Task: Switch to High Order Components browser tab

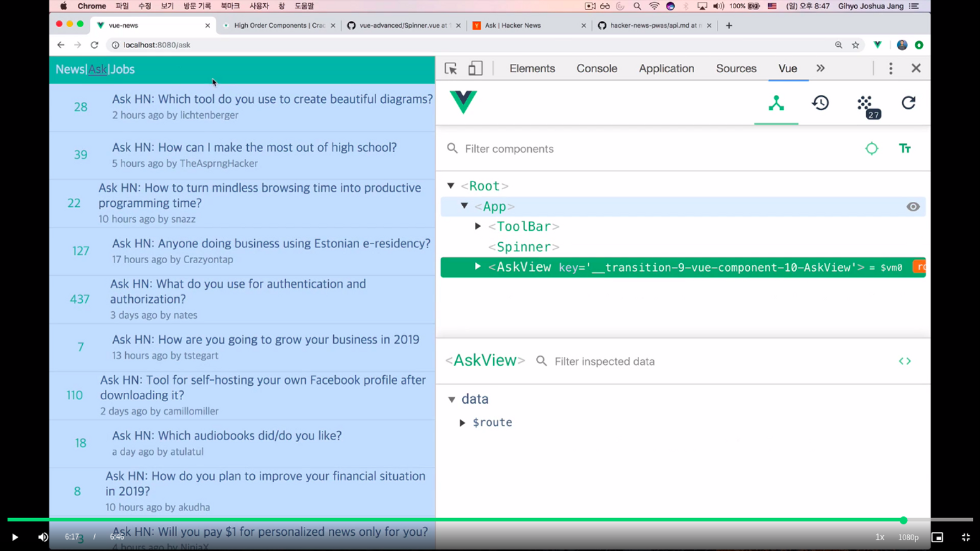Action: tap(278, 25)
